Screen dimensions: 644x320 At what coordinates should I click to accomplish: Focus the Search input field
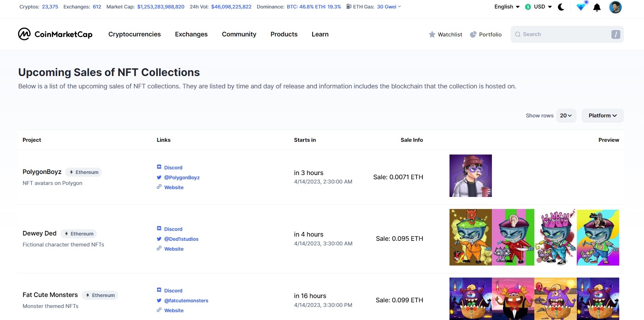click(x=567, y=34)
